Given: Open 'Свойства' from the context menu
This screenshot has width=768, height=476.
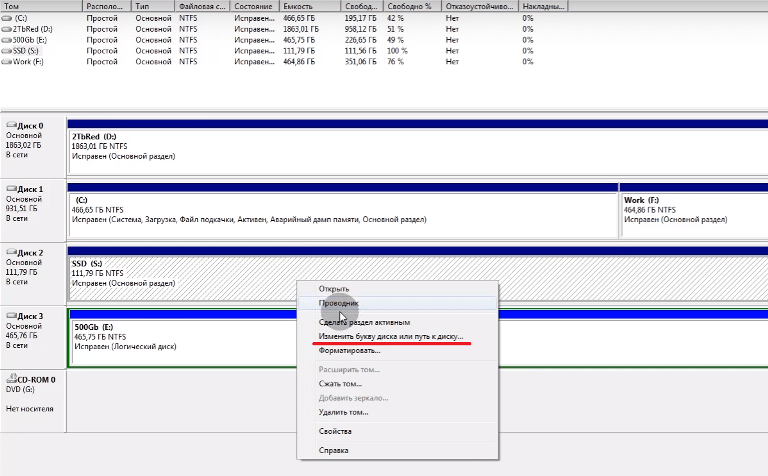Looking at the screenshot, I should pos(335,431).
